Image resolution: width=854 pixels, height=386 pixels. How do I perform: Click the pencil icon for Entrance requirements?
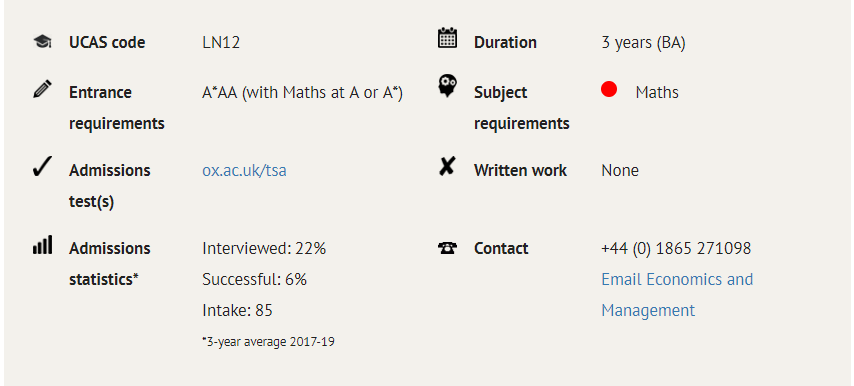coord(42,89)
